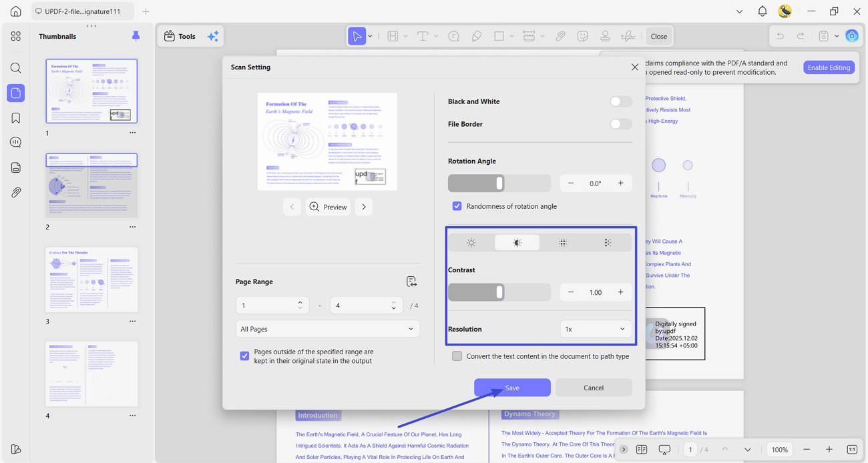Expand the title bar tab list chevron
The height and width of the screenshot is (463, 868).
coord(739,11)
